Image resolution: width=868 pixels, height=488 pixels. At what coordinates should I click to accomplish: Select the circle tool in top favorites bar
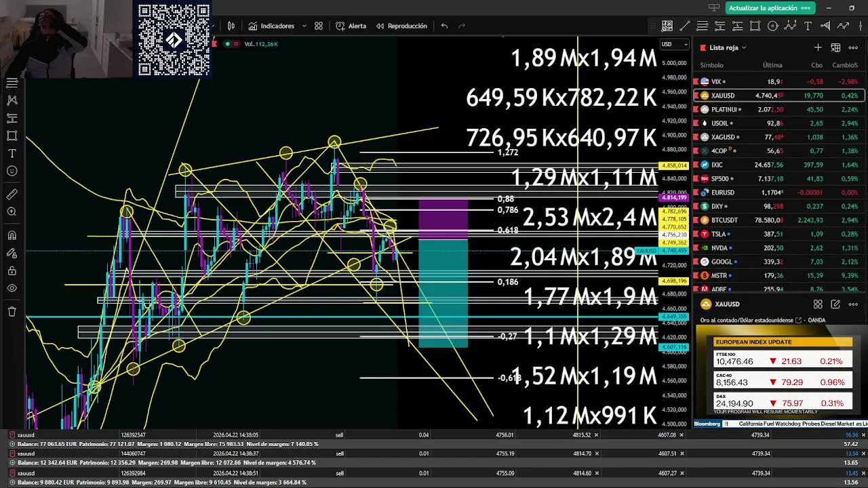pyautogui.click(x=773, y=26)
